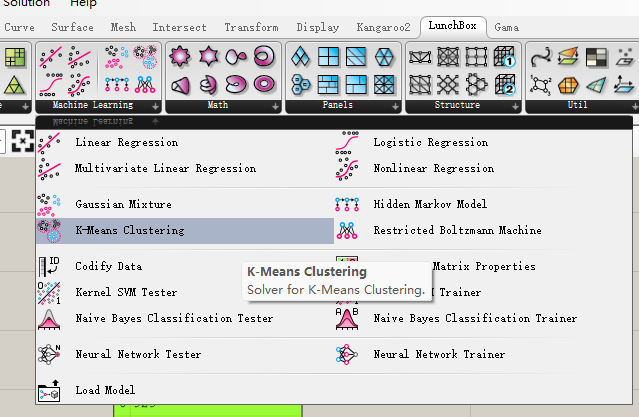The width and height of the screenshot is (639, 417).
Task: Open the Gama tab
Action: point(507,27)
